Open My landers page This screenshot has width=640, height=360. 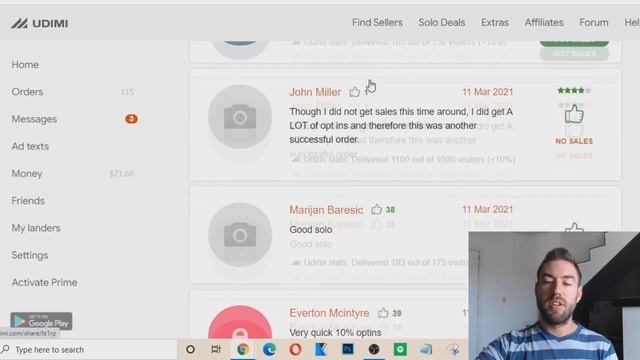click(x=36, y=228)
